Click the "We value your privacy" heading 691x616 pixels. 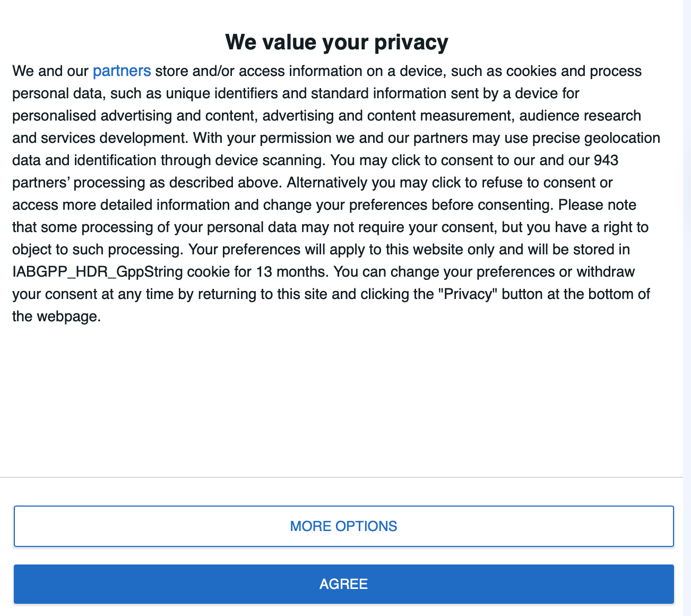(336, 42)
